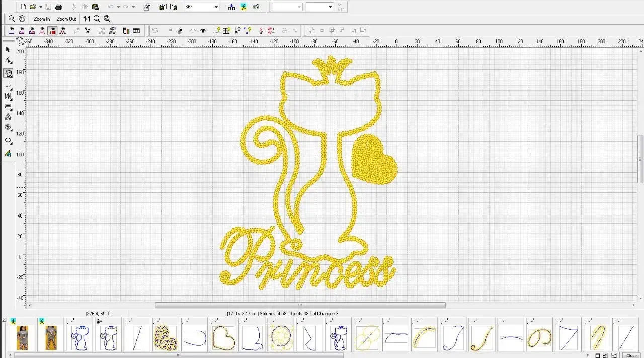The height and width of the screenshot is (358, 644).
Task: Toggle the grid display with lightbulb
Action: tap(227, 31)
